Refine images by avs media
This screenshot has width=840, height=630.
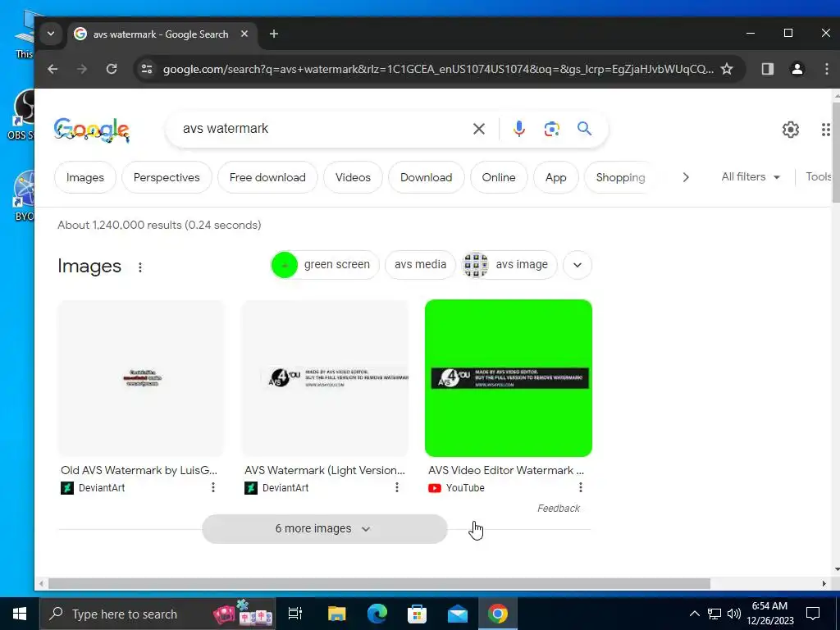420,265
